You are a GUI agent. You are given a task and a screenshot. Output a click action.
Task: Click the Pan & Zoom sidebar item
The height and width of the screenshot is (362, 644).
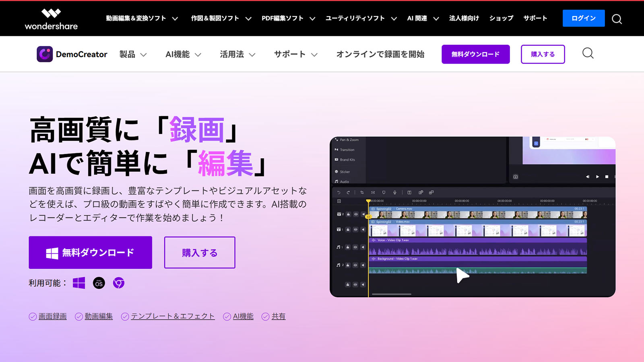tap(347, 140)
